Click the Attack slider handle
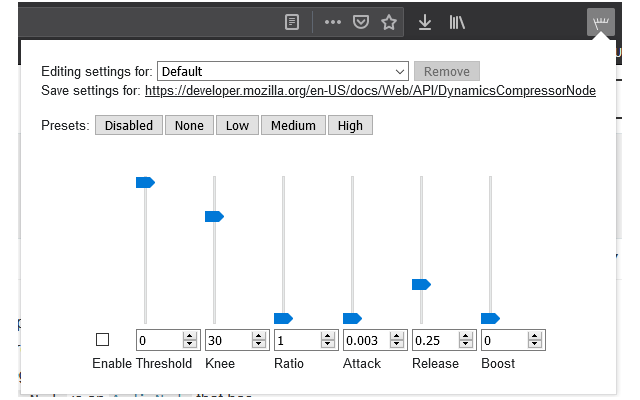The image size is (640, 400). (x=352, y=318)
